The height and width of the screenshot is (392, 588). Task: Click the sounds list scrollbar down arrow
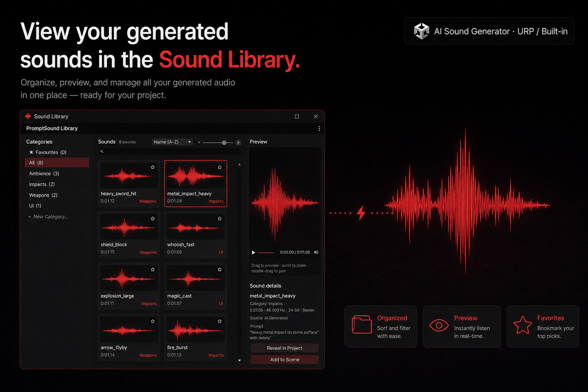[x=239, y=360]
